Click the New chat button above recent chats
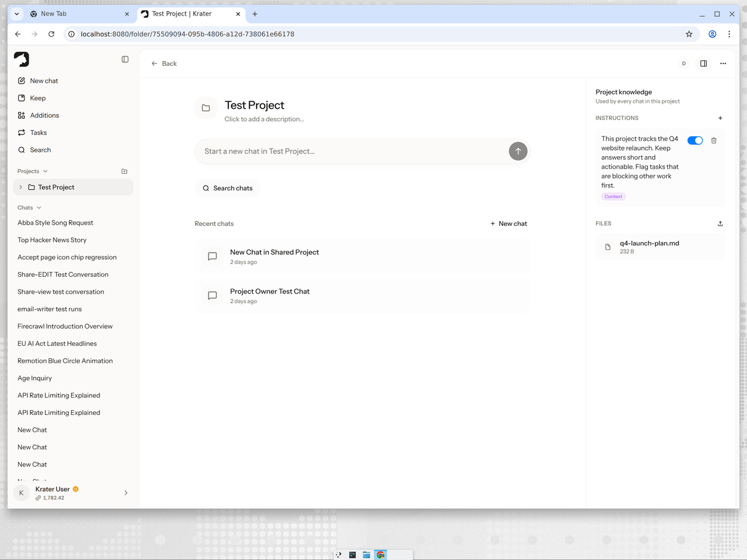This screenshot has height=560, width=747. click(x=509, y=223)
